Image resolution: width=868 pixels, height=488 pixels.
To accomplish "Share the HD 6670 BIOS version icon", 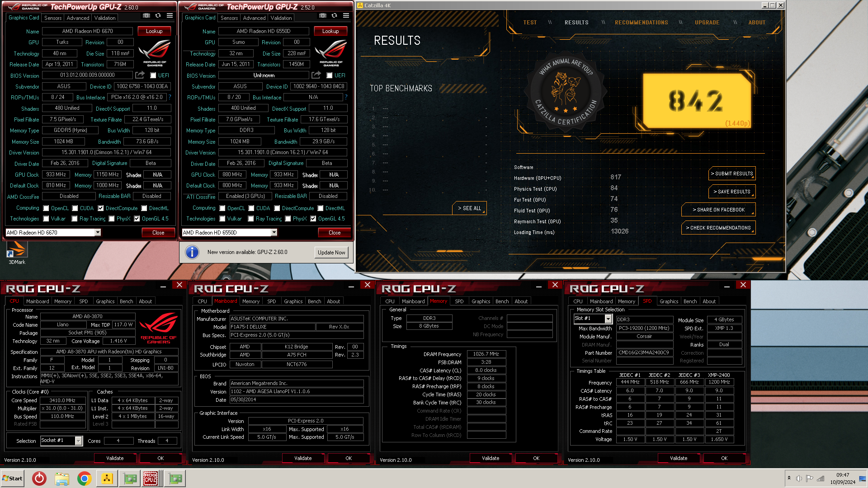I will (x=140, y=75).
